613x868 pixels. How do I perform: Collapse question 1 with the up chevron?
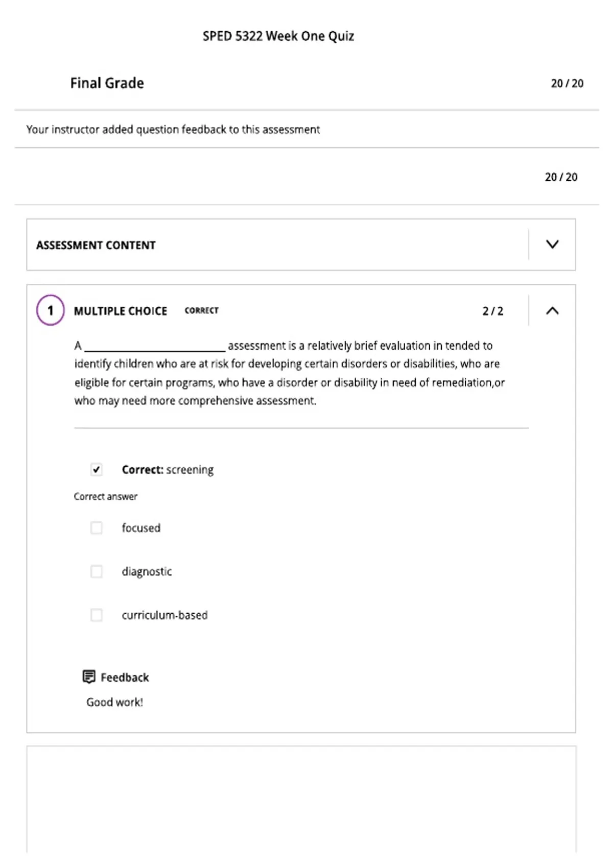(552, 310)
